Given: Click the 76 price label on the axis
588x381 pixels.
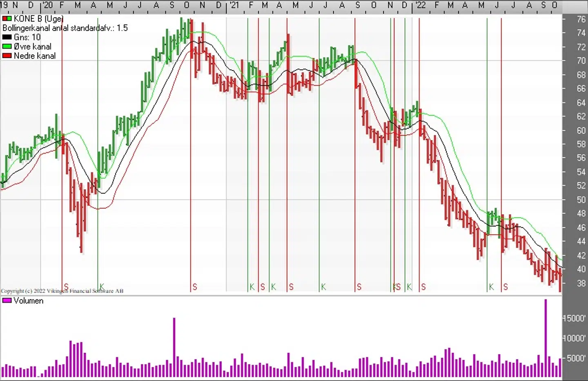Looking at the screenshot, I should click(x=581, y=19).
